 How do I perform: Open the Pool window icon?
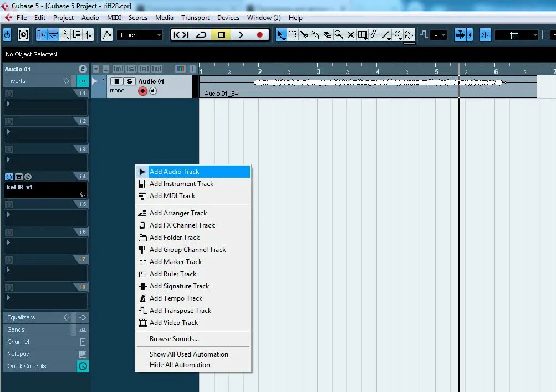[76, 35]
